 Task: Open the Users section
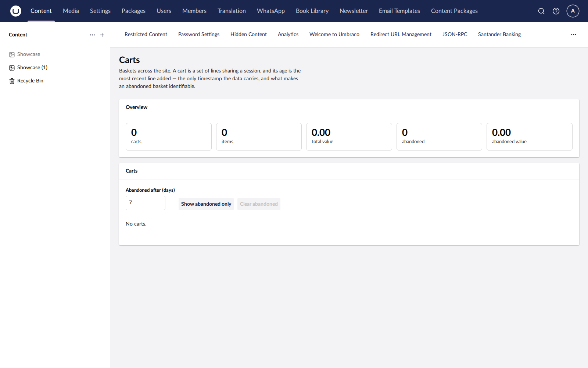[x=164, y=11]
